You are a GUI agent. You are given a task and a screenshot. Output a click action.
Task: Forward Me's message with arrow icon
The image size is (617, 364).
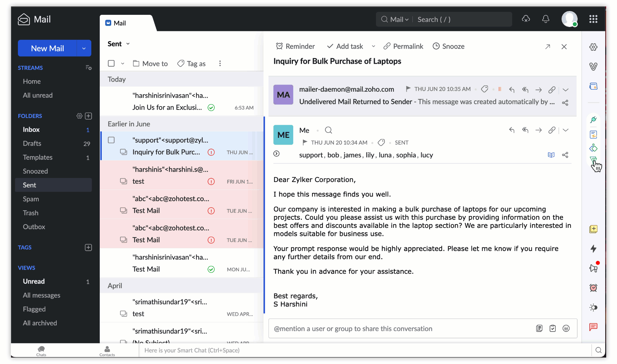[x=538, y=130]
